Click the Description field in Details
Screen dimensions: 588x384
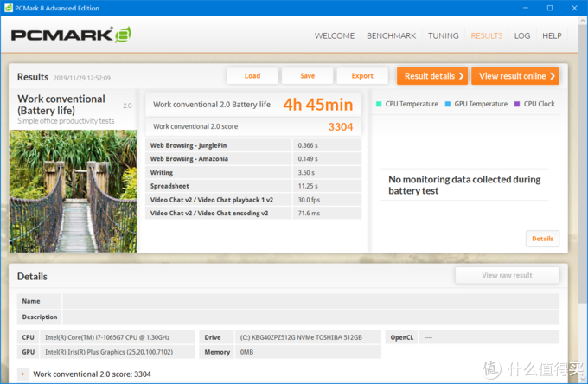click(310, 317)
